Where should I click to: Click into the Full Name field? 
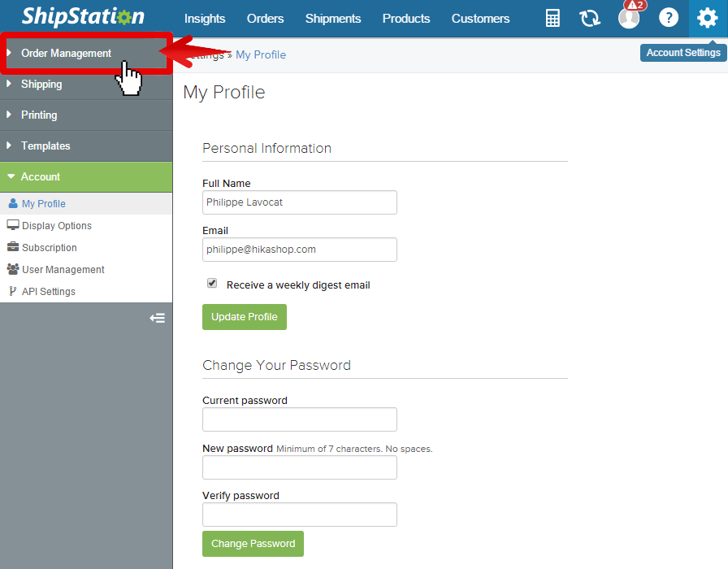(300, 202)
